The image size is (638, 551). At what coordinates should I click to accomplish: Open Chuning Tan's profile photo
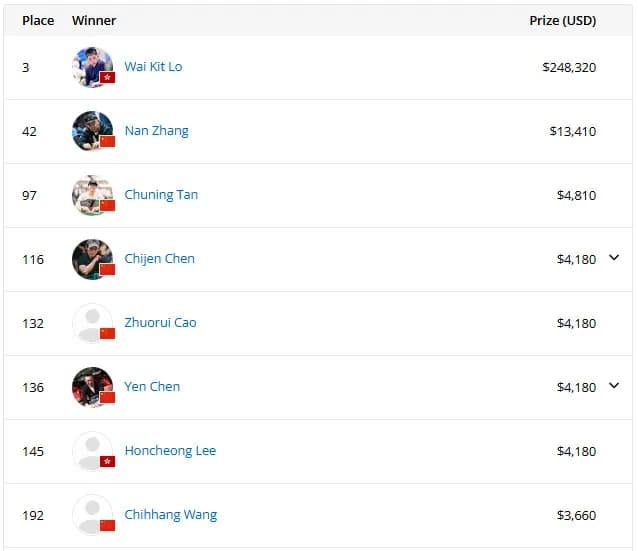coord(92,195)
